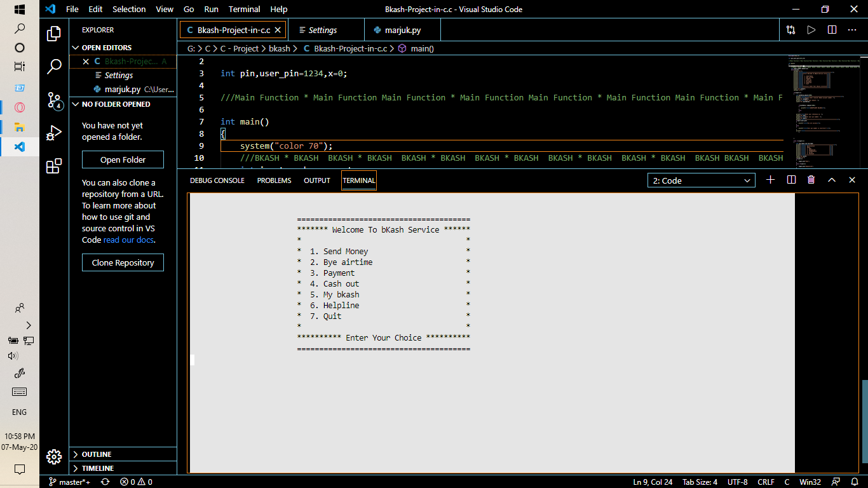Select the master branch in status bar
This screenshot has height=488, width=868.
tap(70, 482)
